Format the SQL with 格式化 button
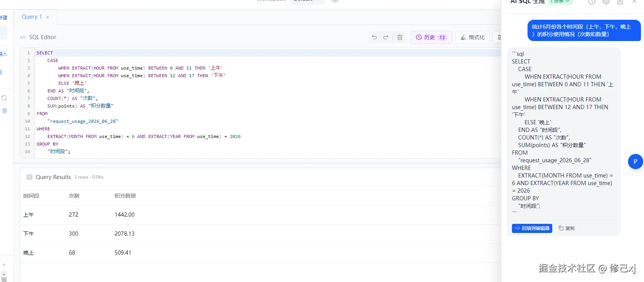 [x=472, y=37]
